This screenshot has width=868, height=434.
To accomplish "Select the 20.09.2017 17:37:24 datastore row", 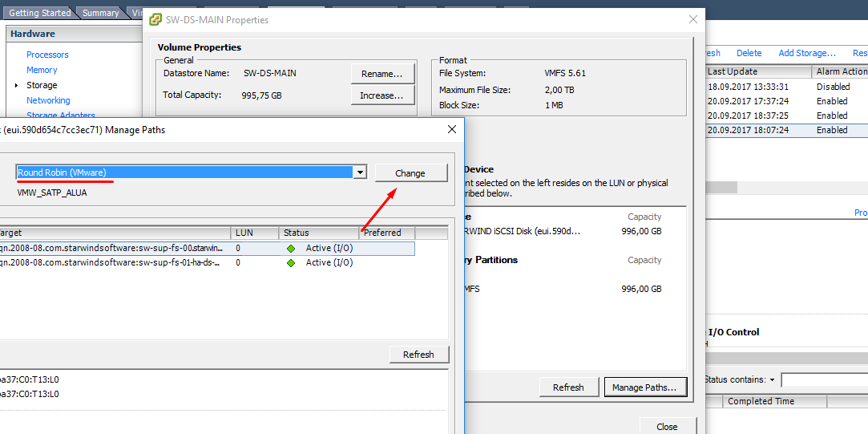I will (786, 101).
